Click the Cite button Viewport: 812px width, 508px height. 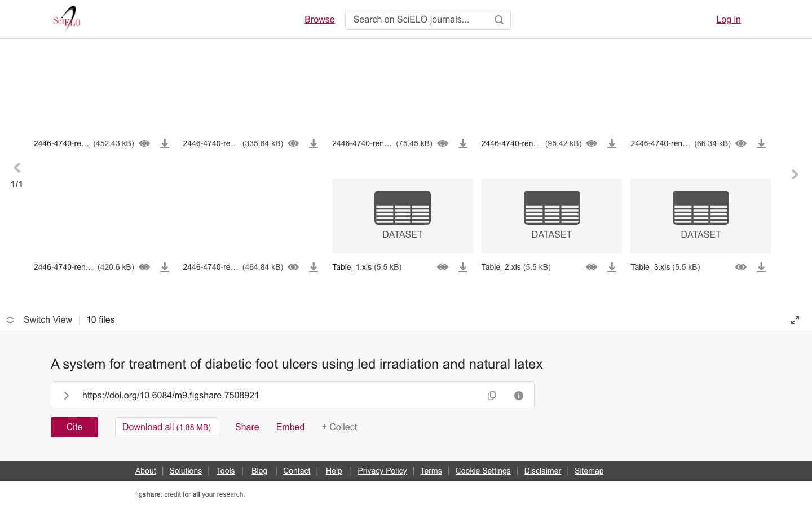74,427
